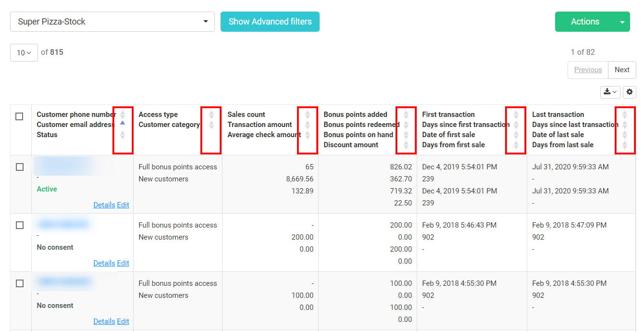The width and height of the screenshot is (644, 332).
Task: Select checkbox for second customer row
Action: click(x=20, y=225)
